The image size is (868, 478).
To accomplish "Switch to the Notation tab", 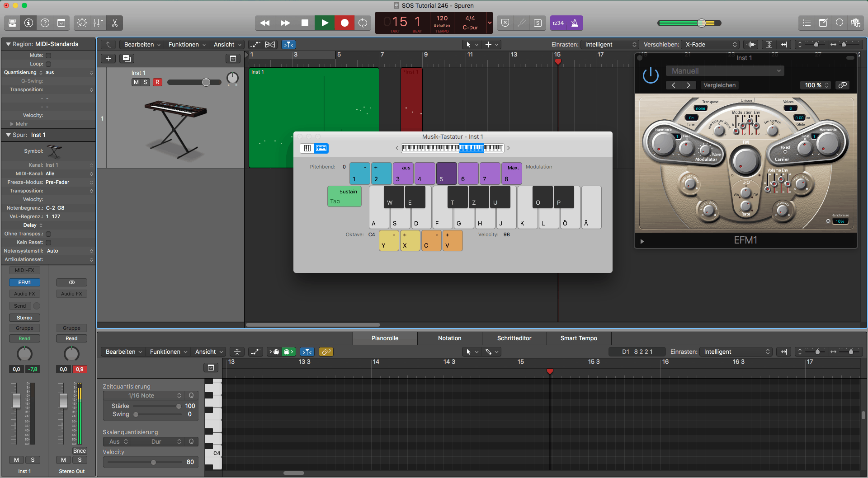I will (449, 338).
